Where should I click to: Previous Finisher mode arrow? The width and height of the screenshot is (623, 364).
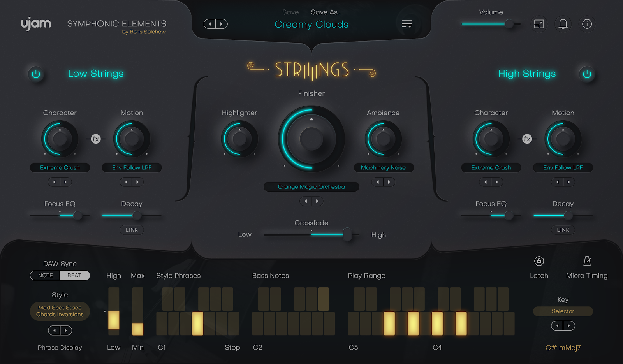point(306,201)
